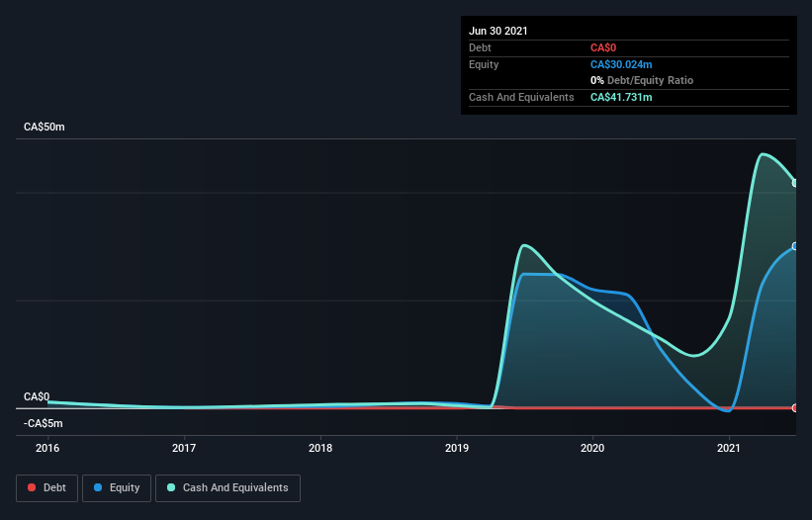Click the blue Equity legend dot
812x520 pixels.
pos(98,487)
